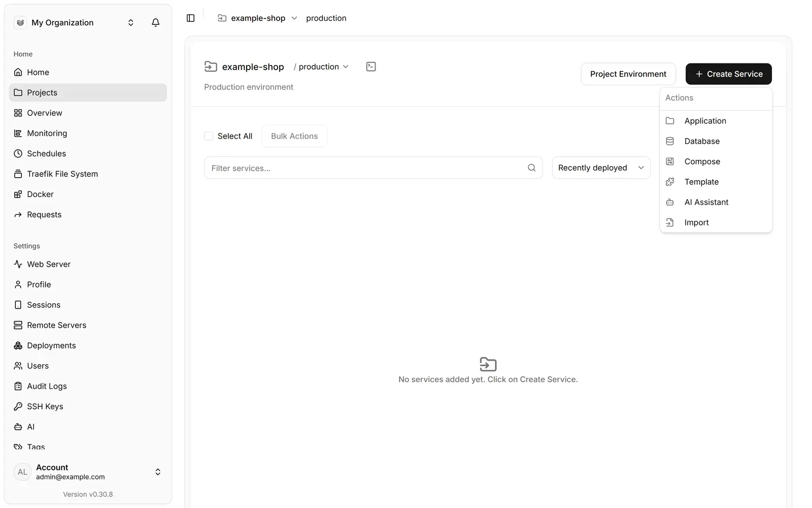
Task: Select Compose in Actions menu
Action: click(716, 162)
